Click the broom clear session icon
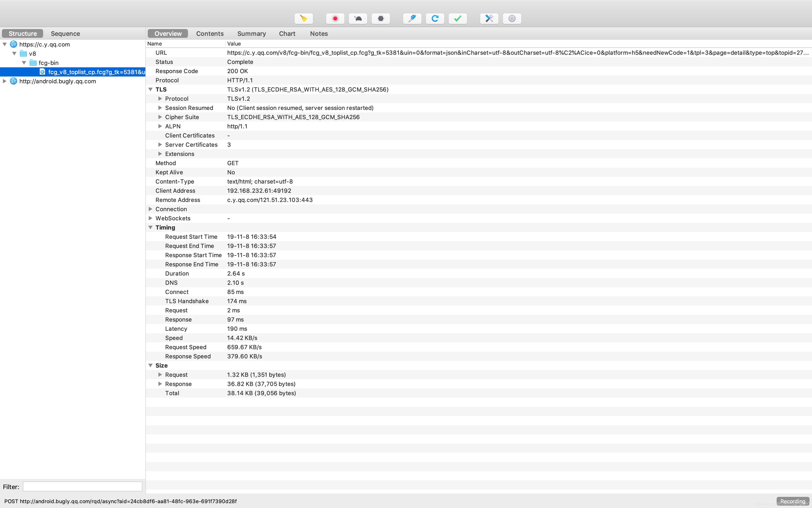The image size is (812, 508). pyautogui.click(x=304, y=18)
